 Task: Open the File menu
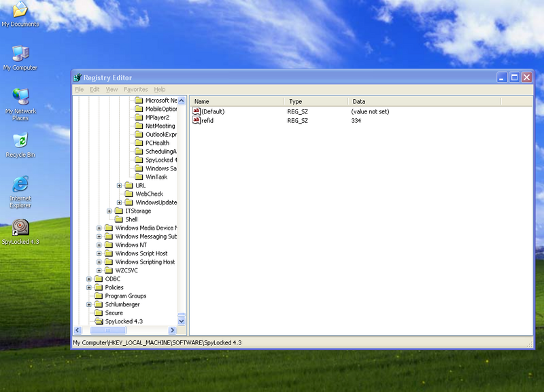tap(79, 90)
